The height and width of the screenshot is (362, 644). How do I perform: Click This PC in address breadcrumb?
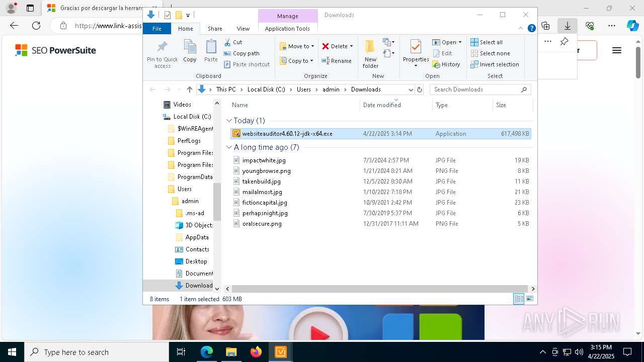point(226,89)
